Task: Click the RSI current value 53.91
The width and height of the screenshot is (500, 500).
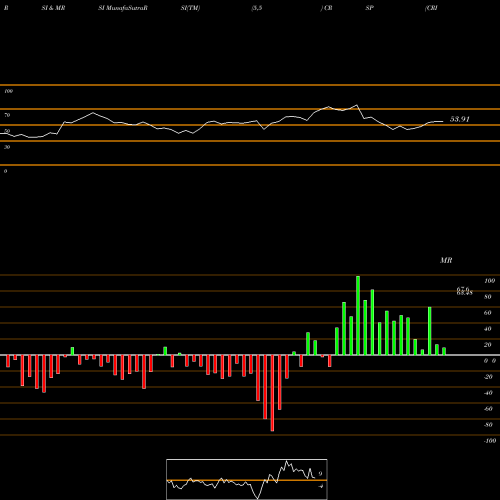Action: (460, 119)
